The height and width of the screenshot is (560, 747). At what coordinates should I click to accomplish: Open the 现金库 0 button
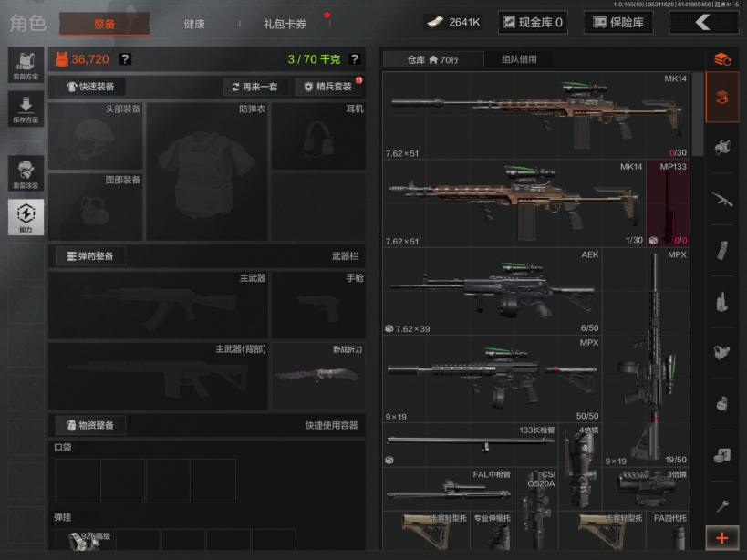click(x=533, y=23)
